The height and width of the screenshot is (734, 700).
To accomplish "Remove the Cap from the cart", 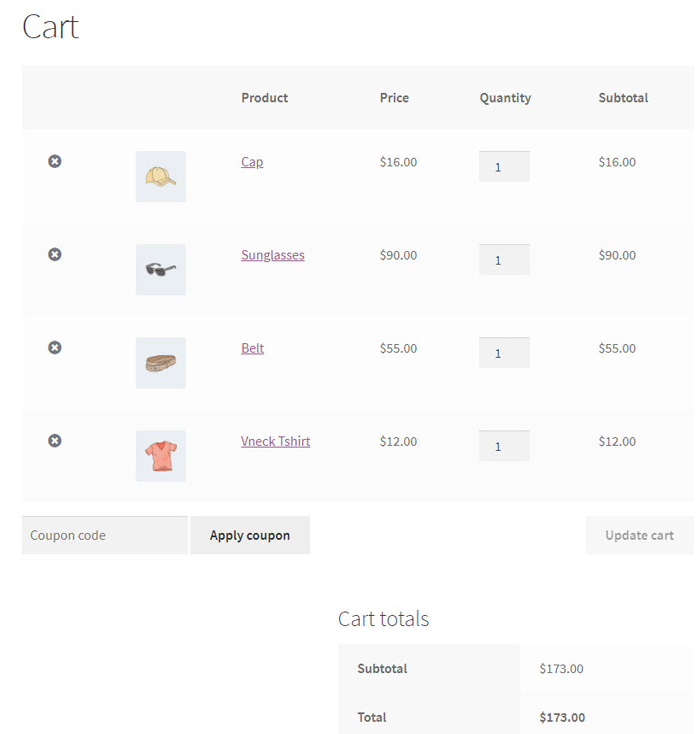I will coord(55,161).
